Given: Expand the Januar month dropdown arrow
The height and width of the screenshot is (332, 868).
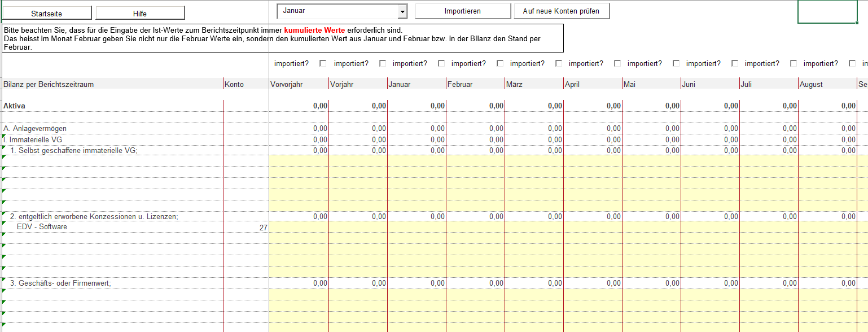Looking at the screenshot, I should click(x=402, y=11).
